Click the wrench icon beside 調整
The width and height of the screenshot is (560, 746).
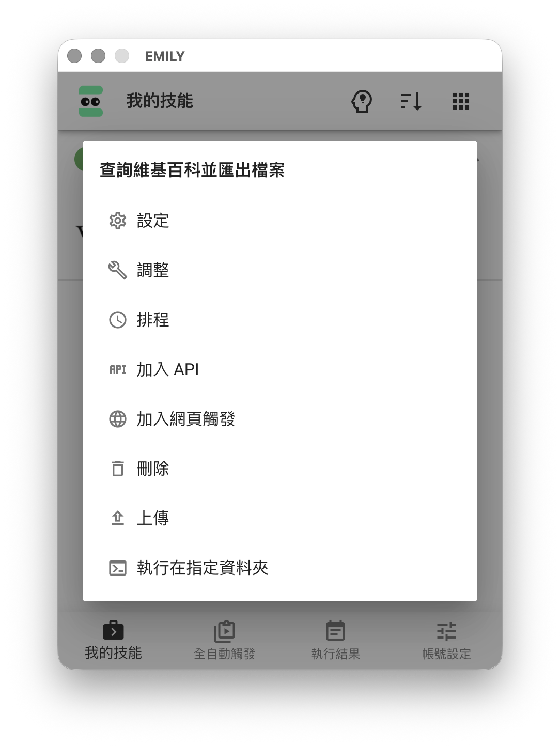[118, 270]
